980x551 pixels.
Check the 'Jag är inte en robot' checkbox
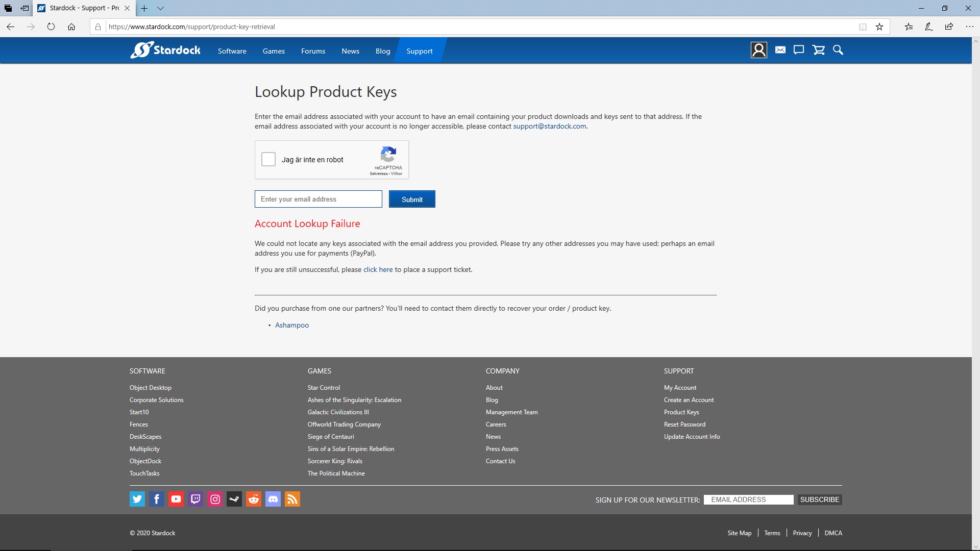[x=268, y=159]
